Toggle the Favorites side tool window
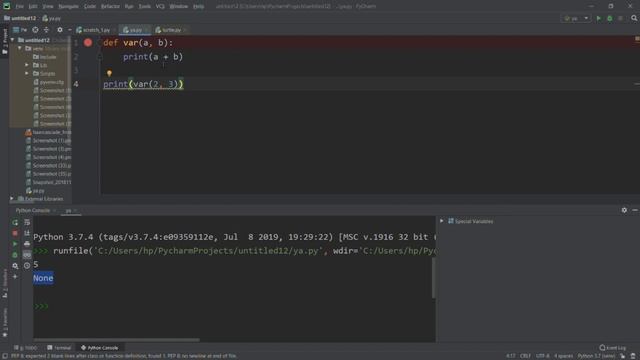640x360 pixels. 4,322
